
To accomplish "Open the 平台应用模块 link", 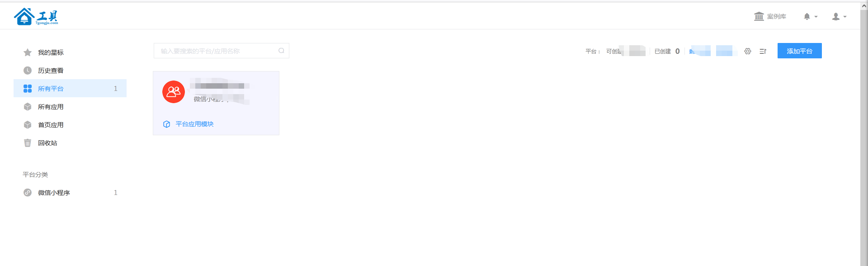I will [194, 124].
